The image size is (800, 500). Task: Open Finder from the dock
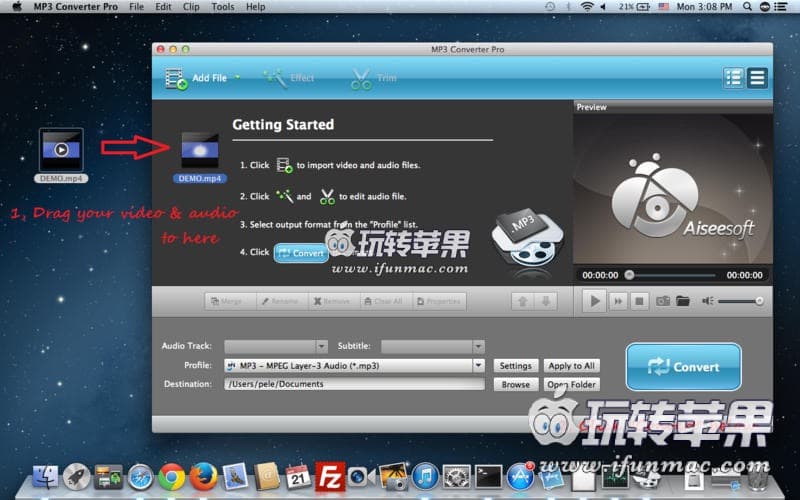(45, 477)
